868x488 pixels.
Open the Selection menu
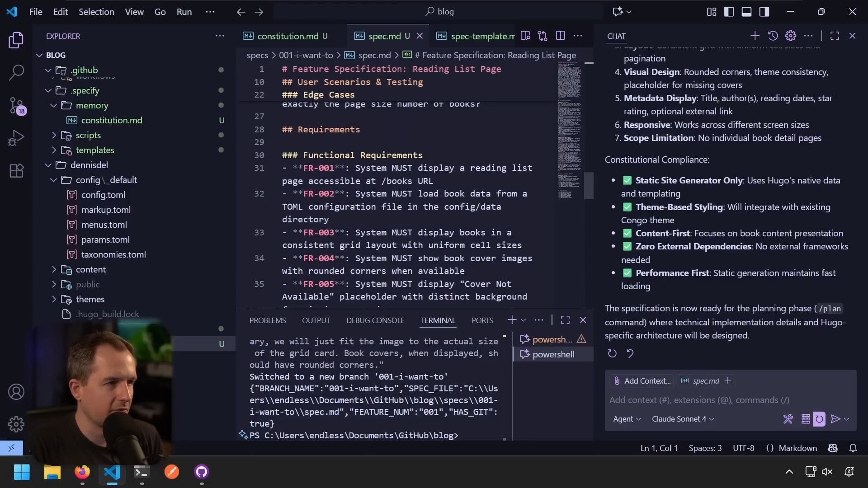(96, 12)
